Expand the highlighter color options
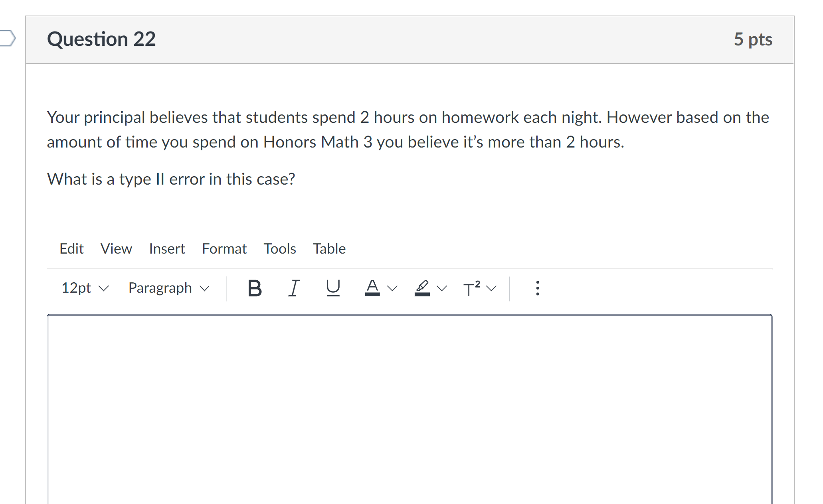The height and width of the screenshot is (504, 823). point(442,289)
